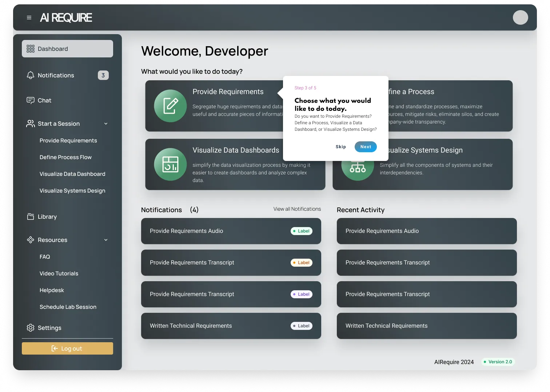Select Dashboard in the sidebar
This screenshot has width=550, height=392.
(67, 49)
